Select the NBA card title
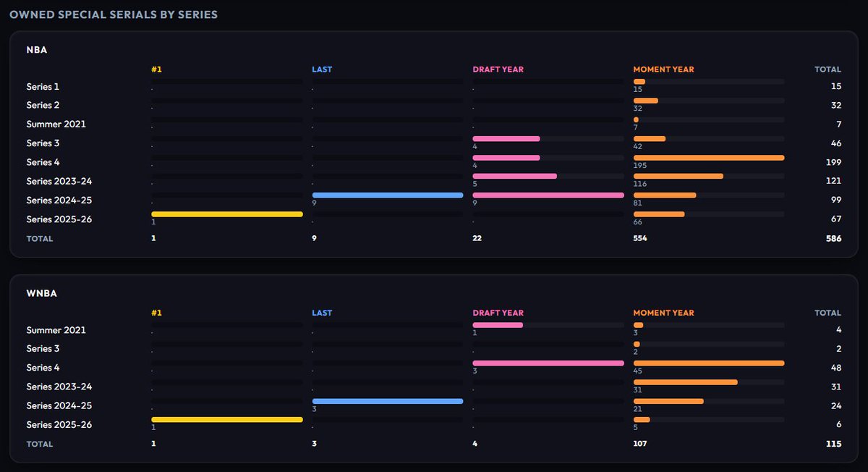Viewport: 868px width, 472px height. 37,50
